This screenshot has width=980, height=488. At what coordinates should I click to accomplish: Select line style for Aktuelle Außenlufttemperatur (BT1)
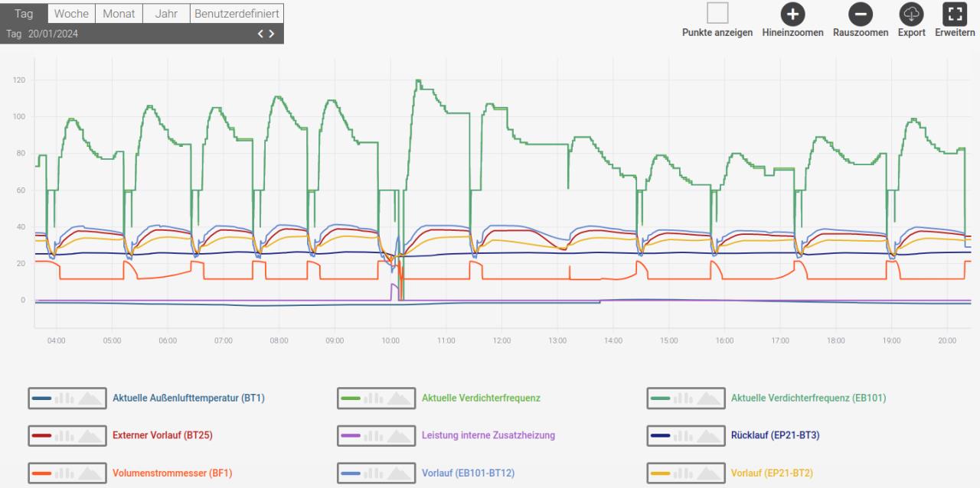pyautogui.click(x=42, y=398)
